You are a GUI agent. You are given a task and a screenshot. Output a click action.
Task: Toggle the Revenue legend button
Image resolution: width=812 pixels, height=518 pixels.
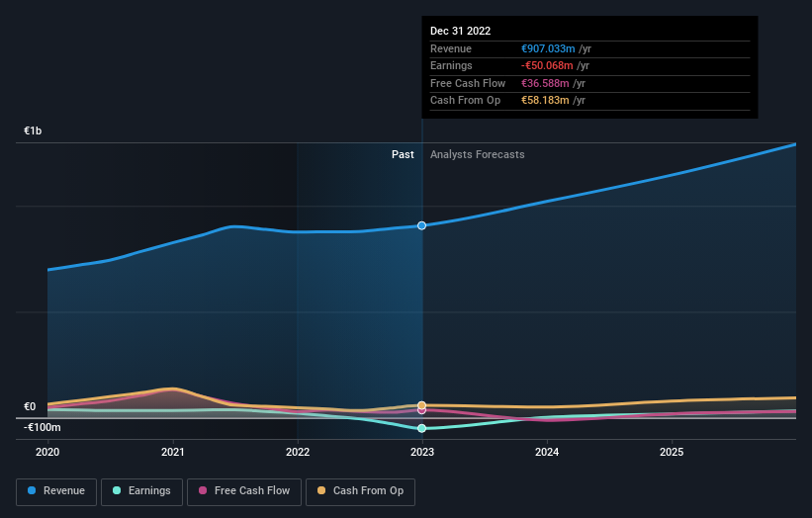[56, 491]
